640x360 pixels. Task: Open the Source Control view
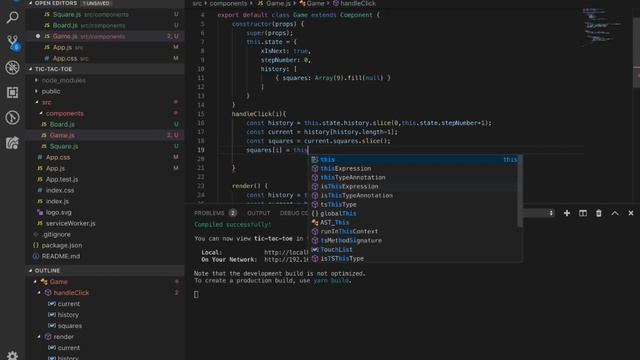pyautogui.click(x=13, y=42)
